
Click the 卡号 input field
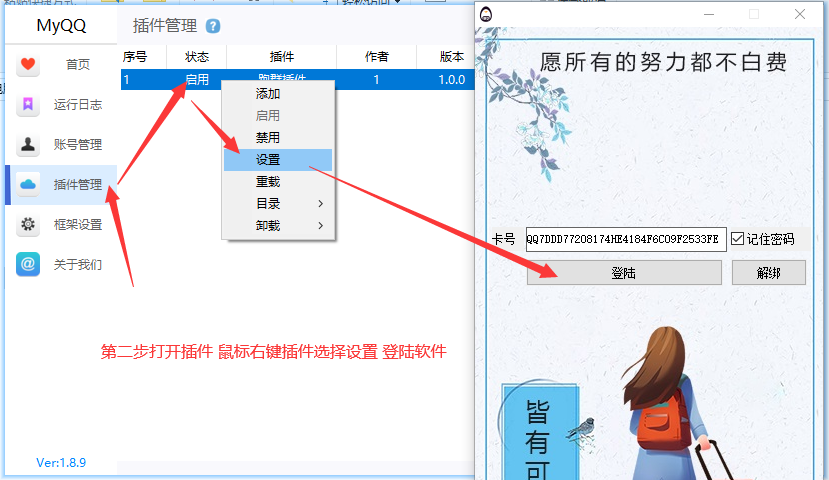pos(621,240)
